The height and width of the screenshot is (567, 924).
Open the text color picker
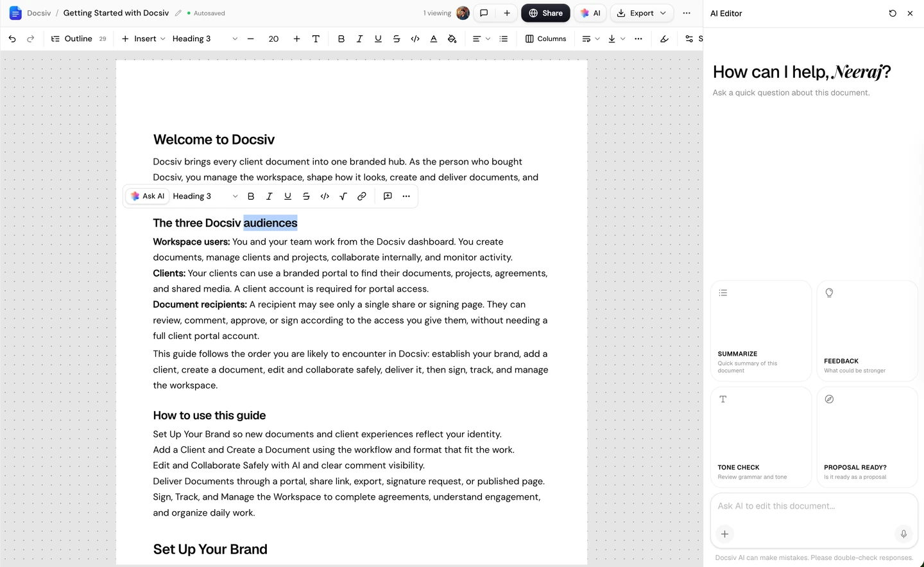click(434, 39)
